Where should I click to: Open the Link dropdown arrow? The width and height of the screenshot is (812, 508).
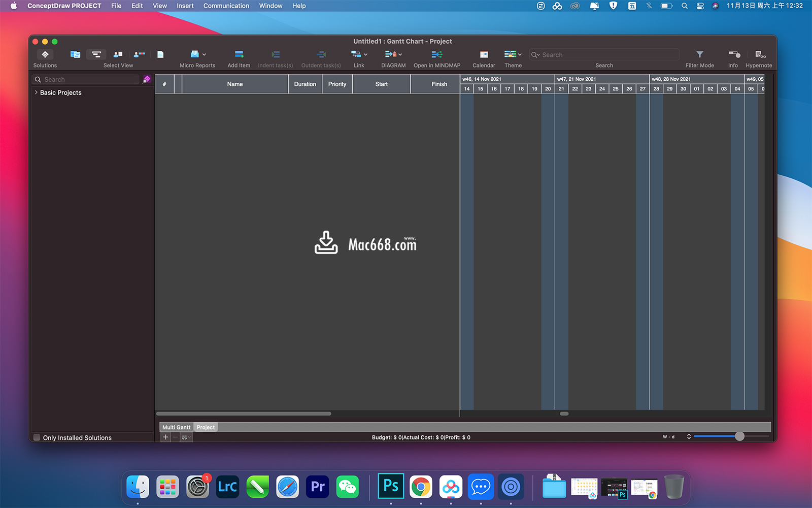[365, 54]
